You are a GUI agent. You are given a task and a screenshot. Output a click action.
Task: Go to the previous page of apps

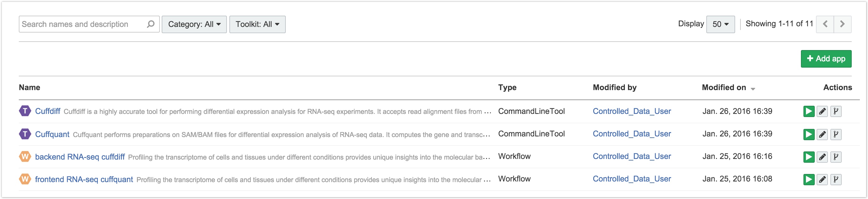point(825,24)
